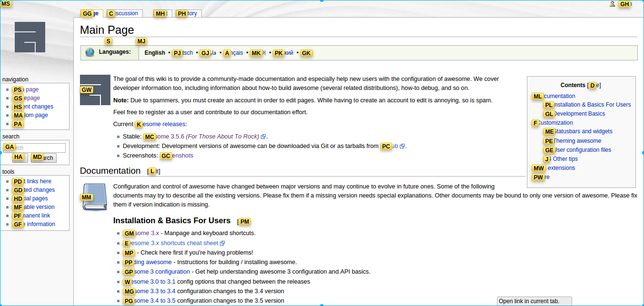The image size is (644, 306).
Task: Hide the Contents box
Action: (594, 85)
